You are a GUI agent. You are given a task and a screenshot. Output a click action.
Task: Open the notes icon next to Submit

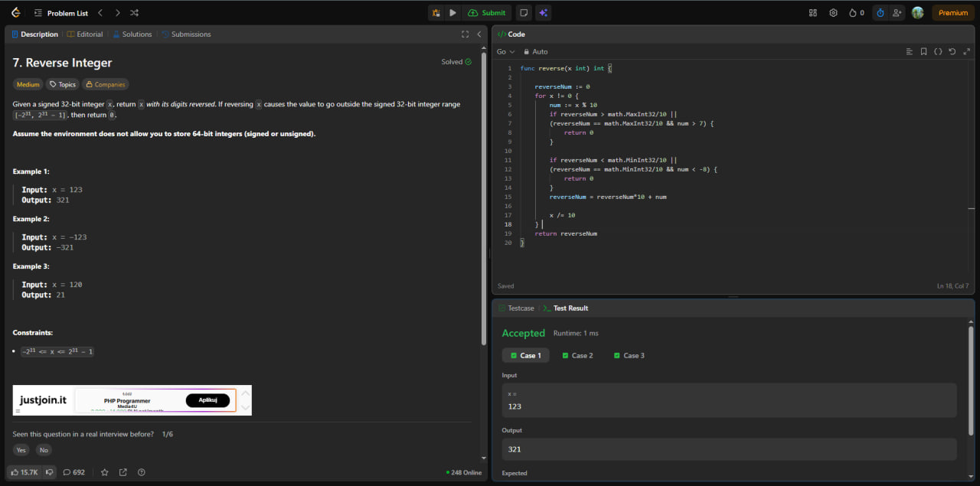[524, 13]
